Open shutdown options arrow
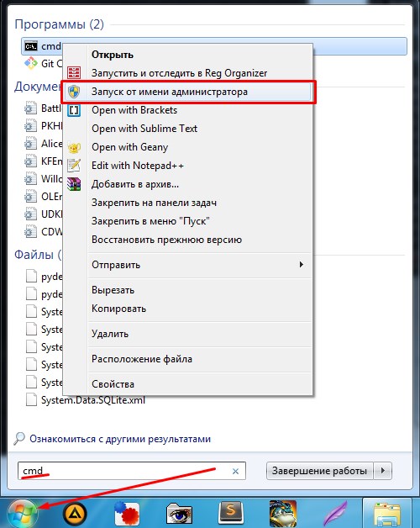 [383, 471]
